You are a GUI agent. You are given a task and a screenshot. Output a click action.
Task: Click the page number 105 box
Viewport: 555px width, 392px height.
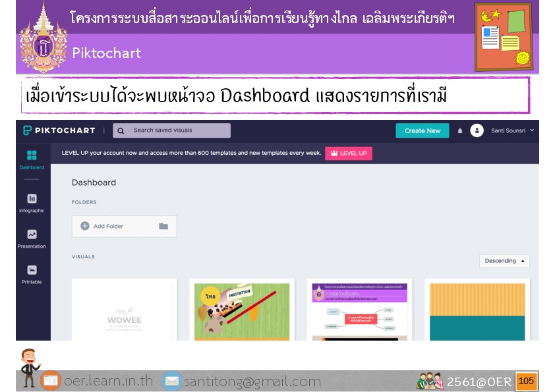(x=526, y=381)
